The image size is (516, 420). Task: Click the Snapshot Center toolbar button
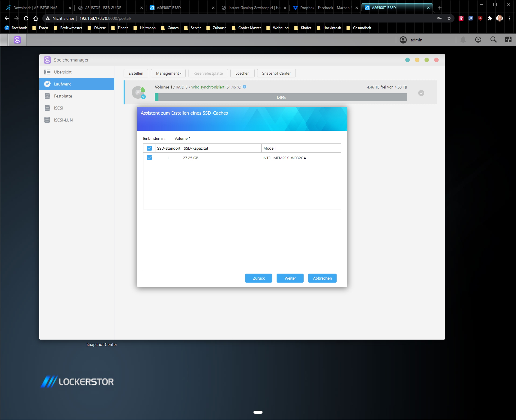(276, 73)
